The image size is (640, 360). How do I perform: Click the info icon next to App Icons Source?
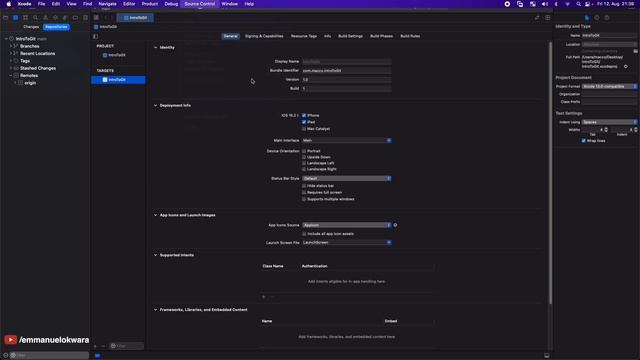click(395, 225)
